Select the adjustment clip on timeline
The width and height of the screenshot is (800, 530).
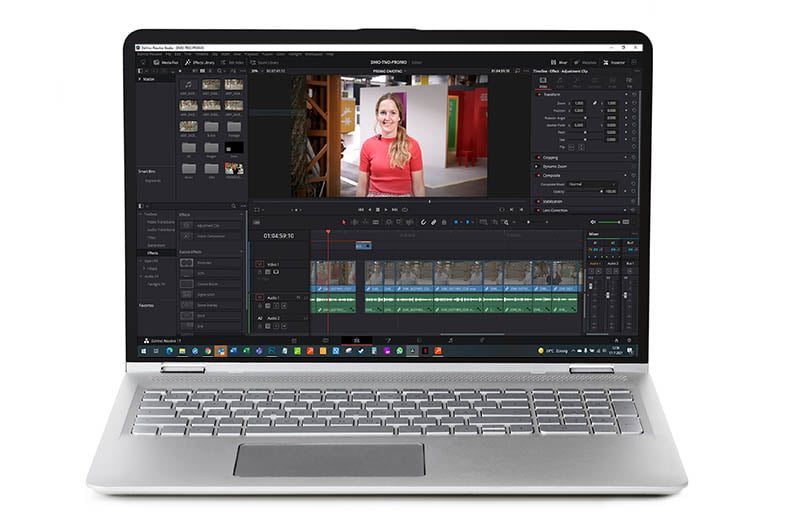click(363, 246)
